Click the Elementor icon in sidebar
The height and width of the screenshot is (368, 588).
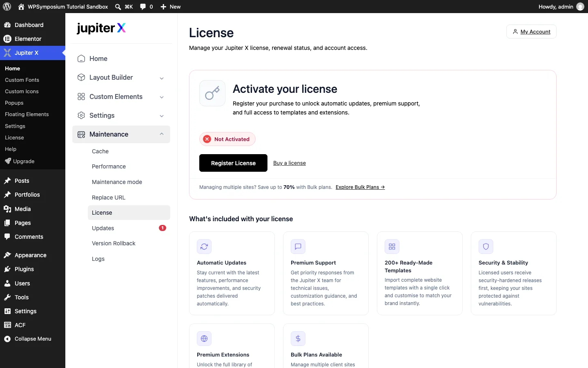click(7, 39)
